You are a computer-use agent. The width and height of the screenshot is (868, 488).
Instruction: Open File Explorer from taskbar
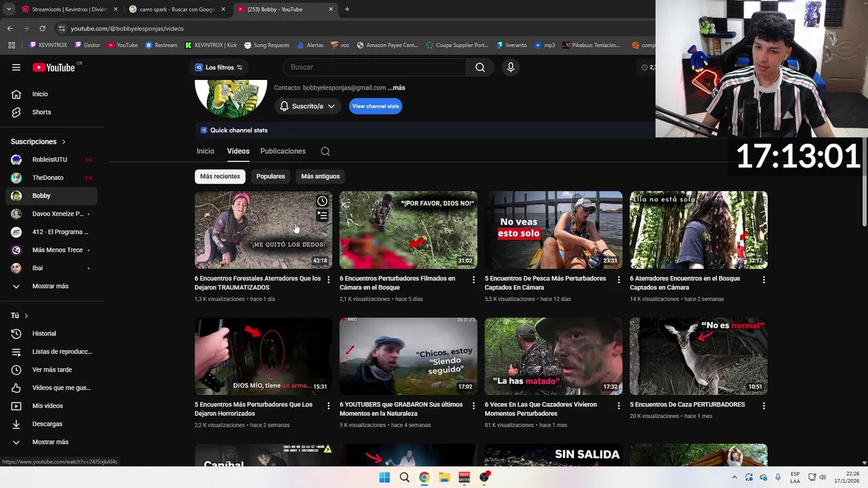pos(444,477)
